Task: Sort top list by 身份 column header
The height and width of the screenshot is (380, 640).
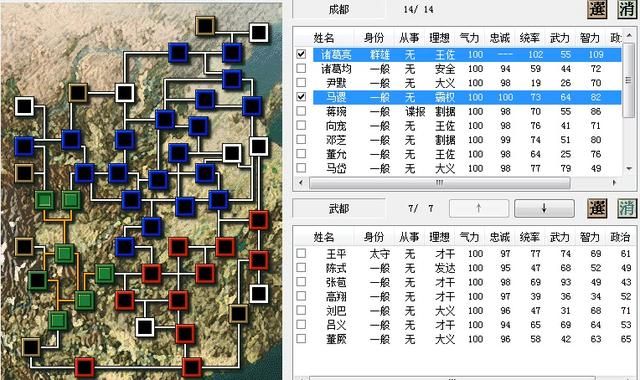Action: point(374,38)
